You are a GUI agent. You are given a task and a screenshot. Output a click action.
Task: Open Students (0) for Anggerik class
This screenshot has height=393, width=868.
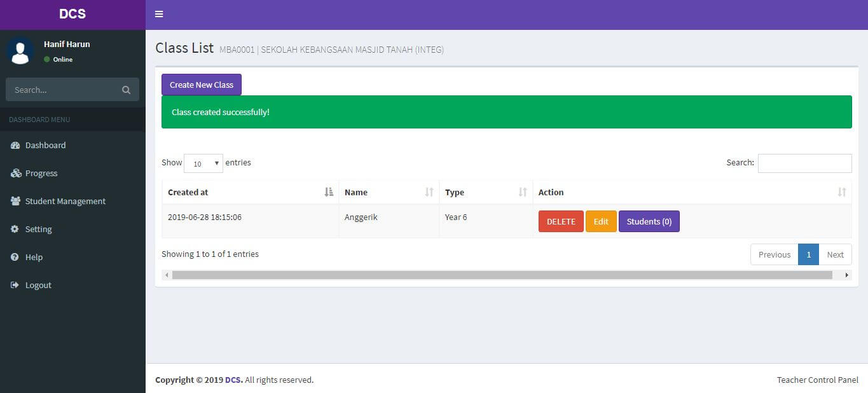[x=649, y=221]
